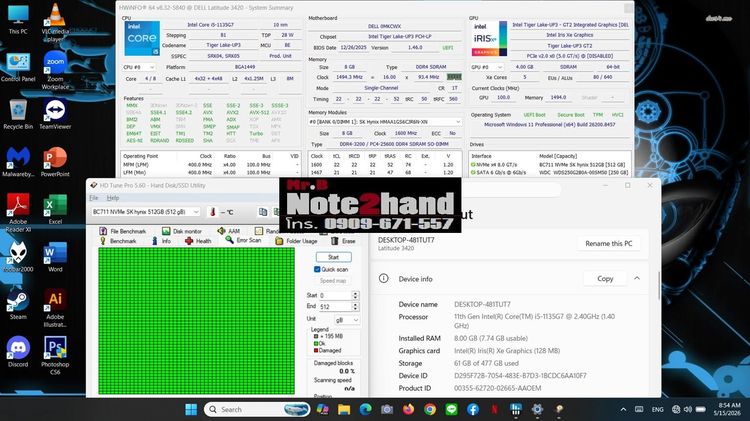The image size is (750, 421).
Task: Open Control Panel desktop shortcut
Action: click(18, 67)
